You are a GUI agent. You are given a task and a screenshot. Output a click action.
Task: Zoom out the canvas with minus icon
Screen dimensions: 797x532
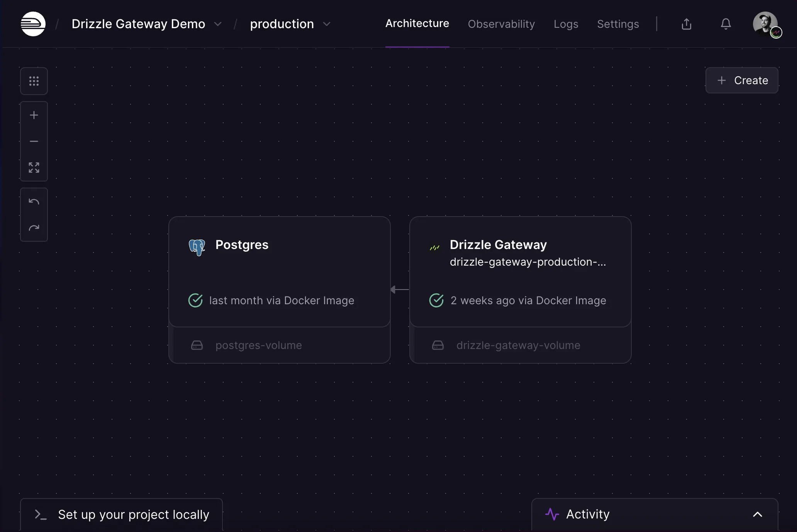(x=34, y=141)
